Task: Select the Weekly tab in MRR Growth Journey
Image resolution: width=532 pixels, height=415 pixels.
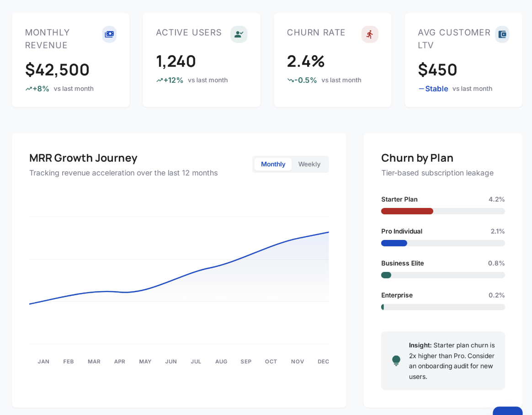Action: point(309,164)
